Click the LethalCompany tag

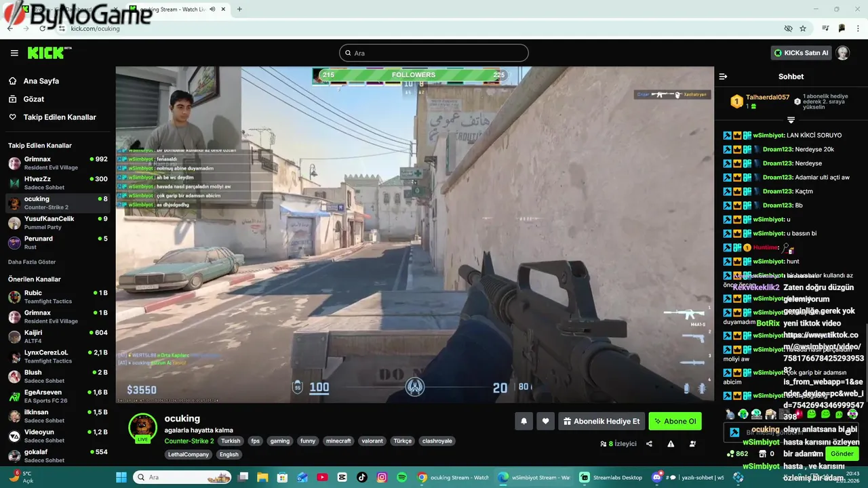point(189,454)
